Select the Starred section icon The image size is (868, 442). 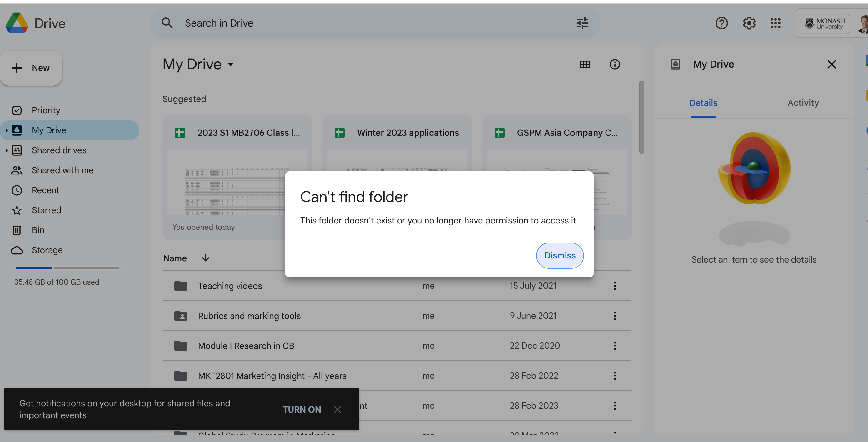pyautogui.click(x=17, y=210)
